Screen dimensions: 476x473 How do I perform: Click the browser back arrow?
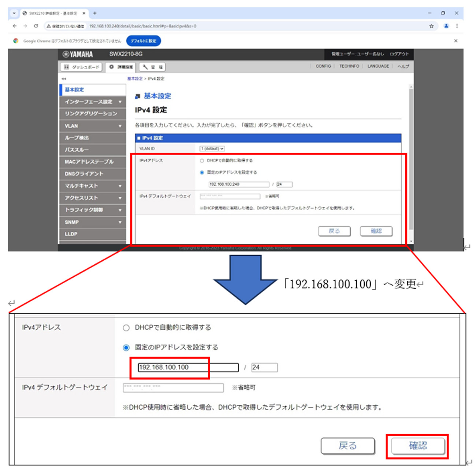(x=15, y=26)
